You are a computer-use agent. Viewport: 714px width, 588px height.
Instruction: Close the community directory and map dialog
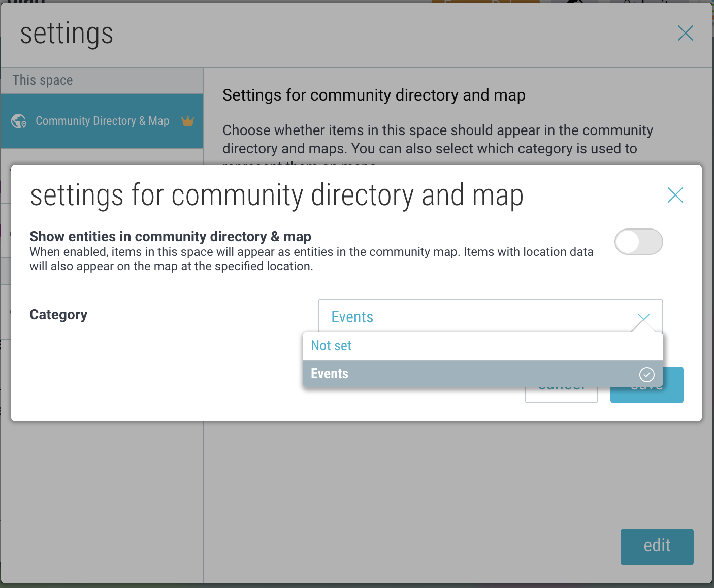(x=675, y=195)
